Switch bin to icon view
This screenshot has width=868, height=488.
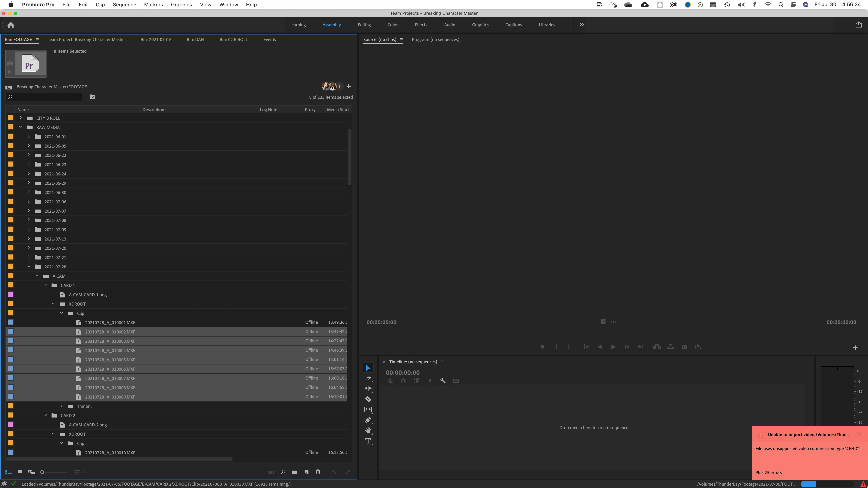(x=20, y=472)
